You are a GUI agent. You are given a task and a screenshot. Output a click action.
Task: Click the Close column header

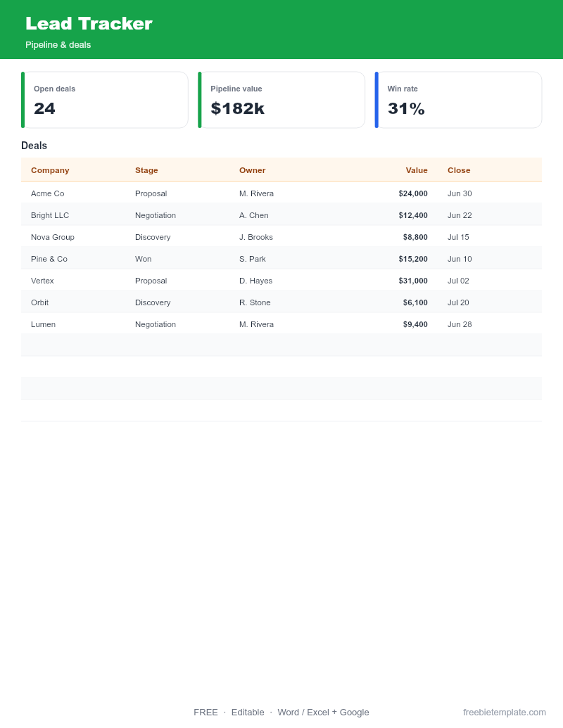[459, 170]
